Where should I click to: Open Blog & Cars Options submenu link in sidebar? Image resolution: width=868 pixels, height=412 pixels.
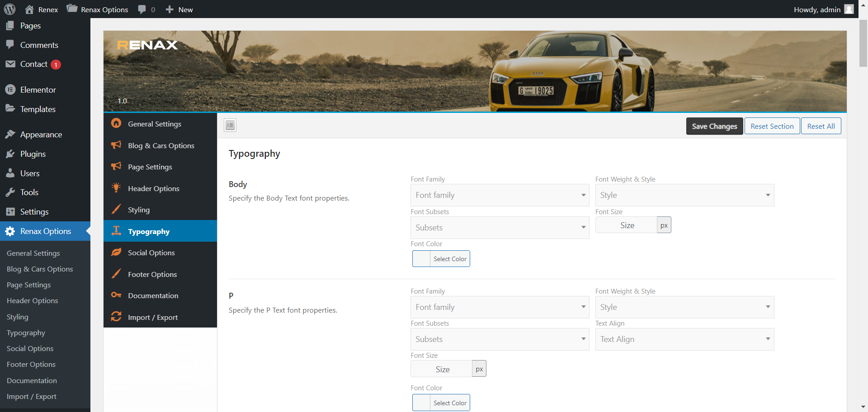(x=40, y=269)
